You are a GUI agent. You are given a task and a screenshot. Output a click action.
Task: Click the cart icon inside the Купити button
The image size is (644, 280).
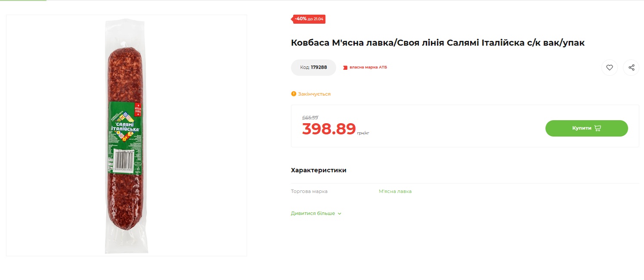coord(598,128)
